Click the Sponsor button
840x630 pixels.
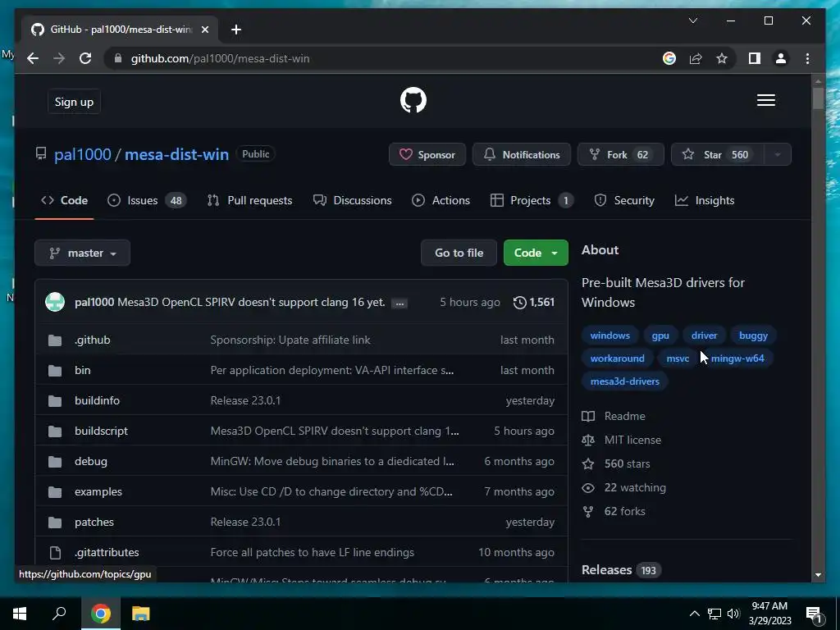coord(427,155)
